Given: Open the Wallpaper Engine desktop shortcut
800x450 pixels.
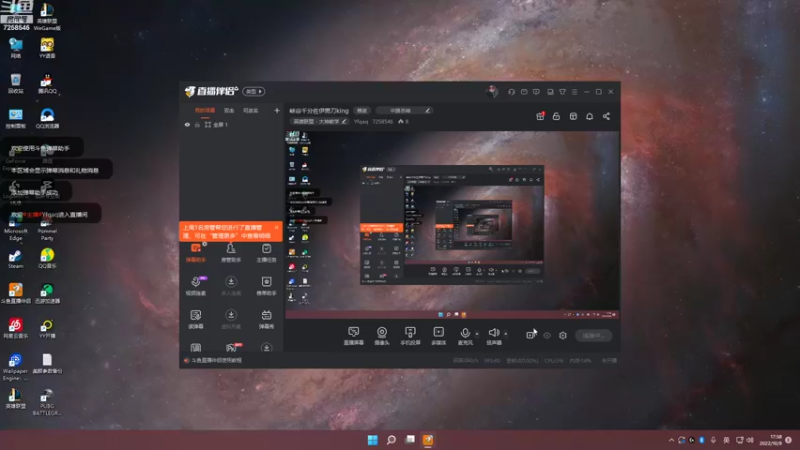Looking at the screenshot, I should [x=15, y=367].
